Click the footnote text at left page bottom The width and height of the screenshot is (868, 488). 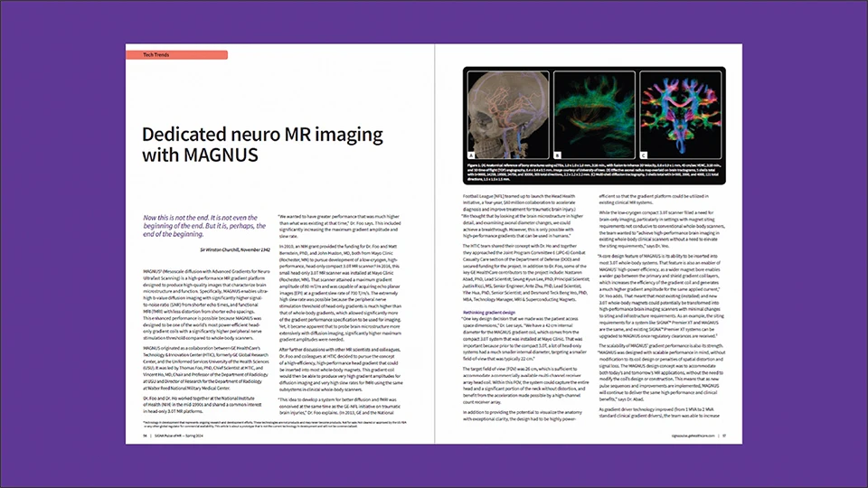pyautogui.click(x=271, y=426)
